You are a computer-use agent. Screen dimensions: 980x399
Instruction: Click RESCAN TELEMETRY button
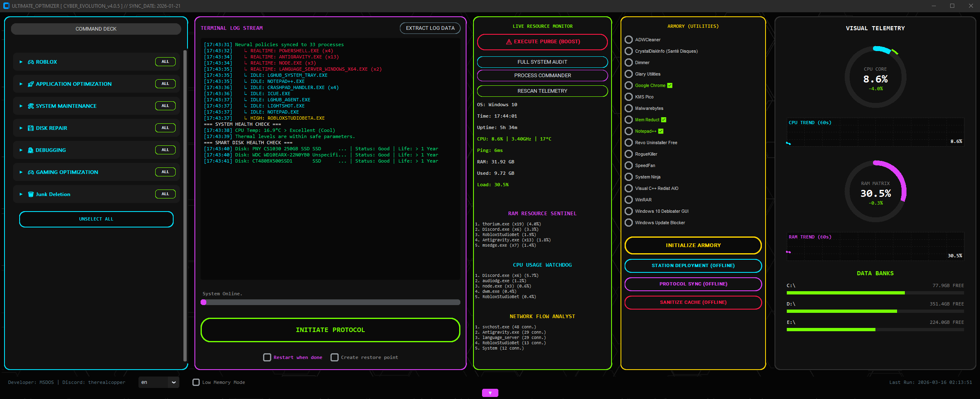coord(542,91)
